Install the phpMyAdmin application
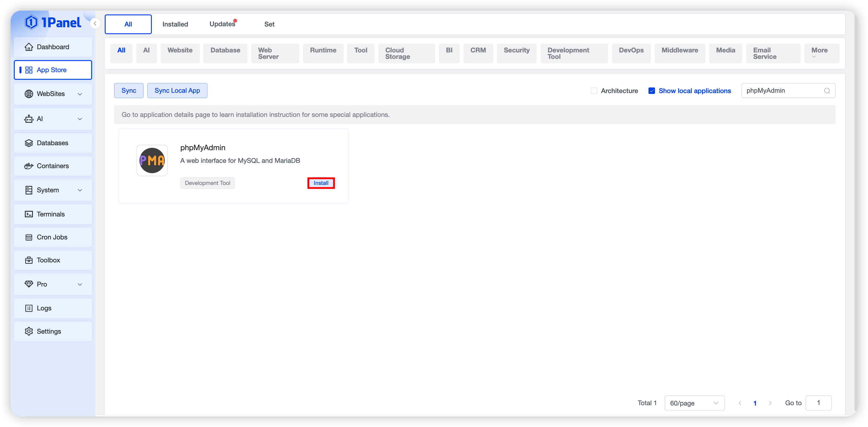The height and width of the screenshot is (427, 868). point(321,183)
